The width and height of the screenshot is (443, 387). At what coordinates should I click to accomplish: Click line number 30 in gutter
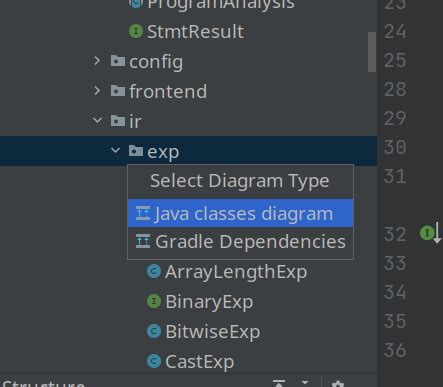[x=395, y=147]
